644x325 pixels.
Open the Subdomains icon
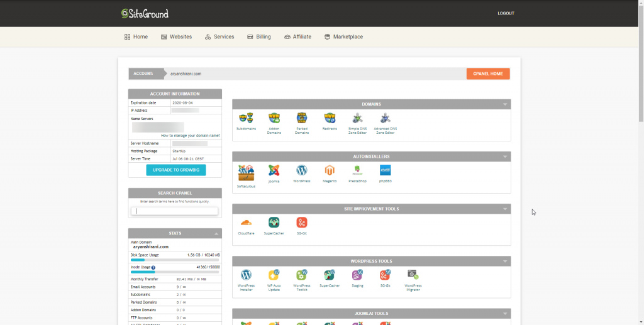(x=246, y=118)
